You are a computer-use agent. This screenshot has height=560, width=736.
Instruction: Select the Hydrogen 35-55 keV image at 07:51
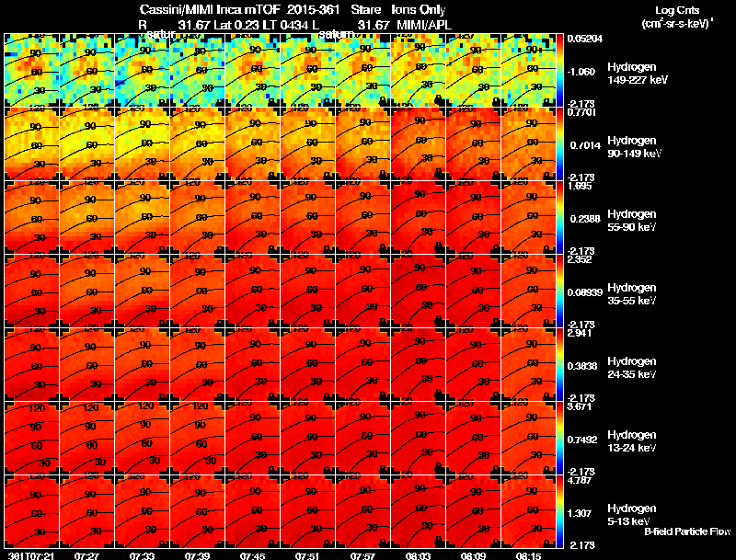[x=308, y=291]
